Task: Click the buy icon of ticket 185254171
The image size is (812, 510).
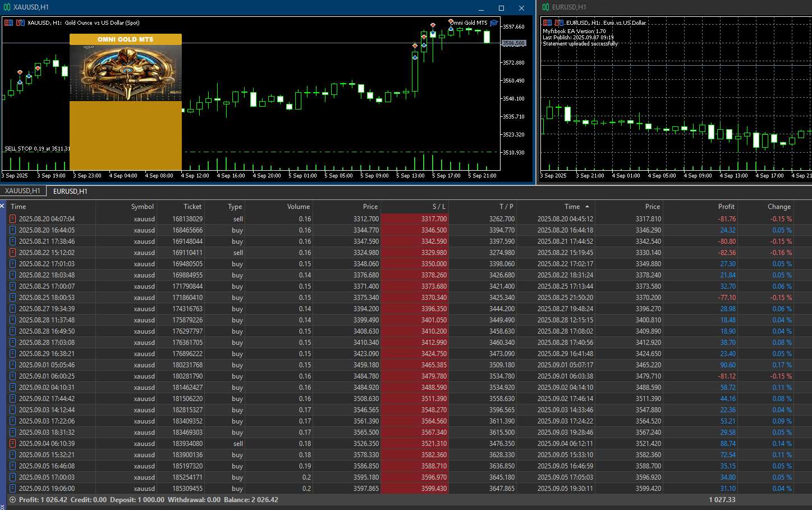Action: [12, 477]
